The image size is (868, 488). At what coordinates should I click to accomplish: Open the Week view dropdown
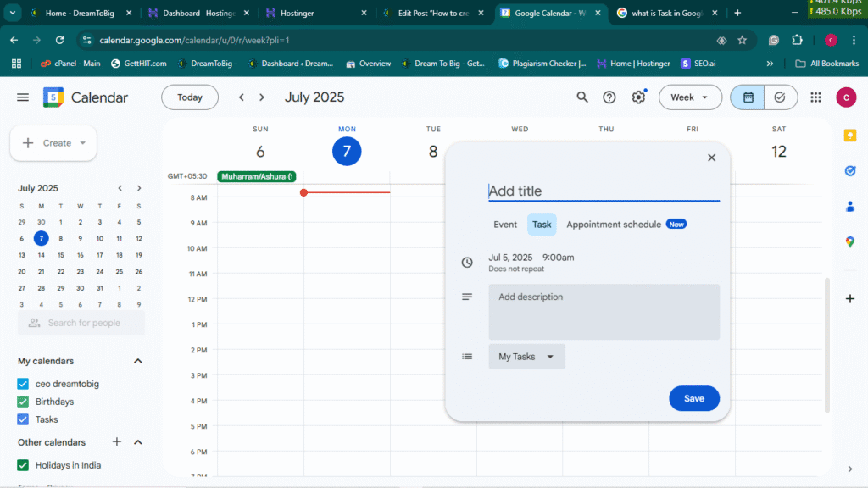click(x=690, y=97)
